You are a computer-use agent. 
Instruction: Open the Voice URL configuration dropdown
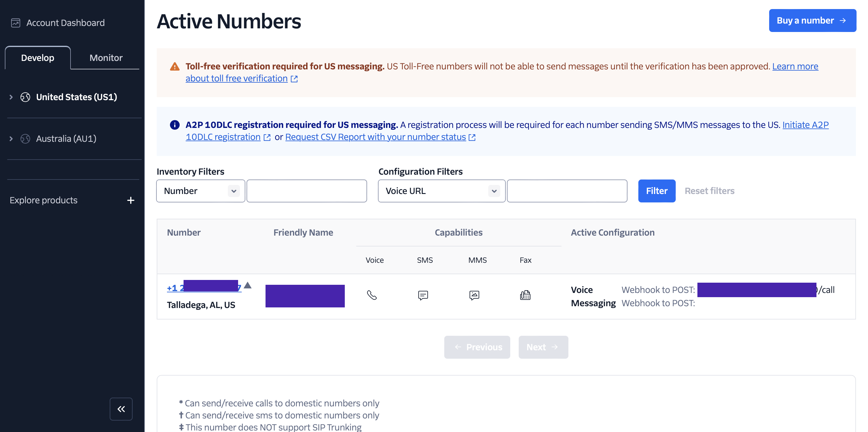tap(442, 191)
